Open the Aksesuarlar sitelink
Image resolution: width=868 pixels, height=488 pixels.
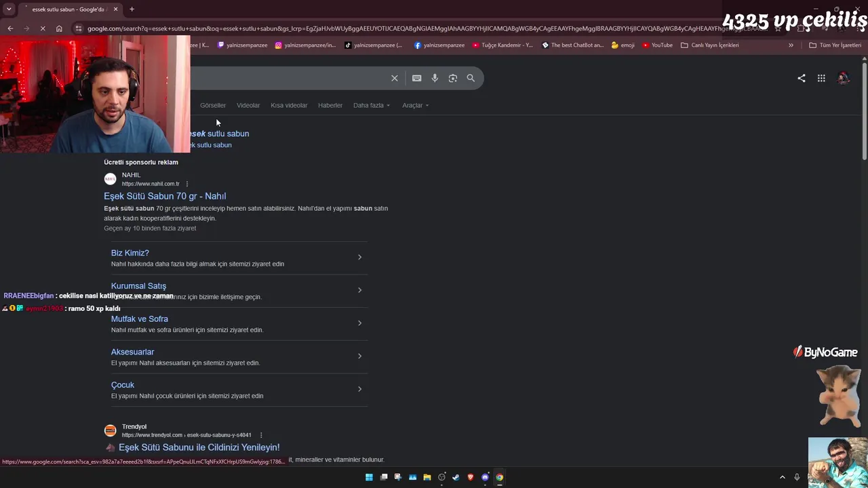[x=133, y=352]
